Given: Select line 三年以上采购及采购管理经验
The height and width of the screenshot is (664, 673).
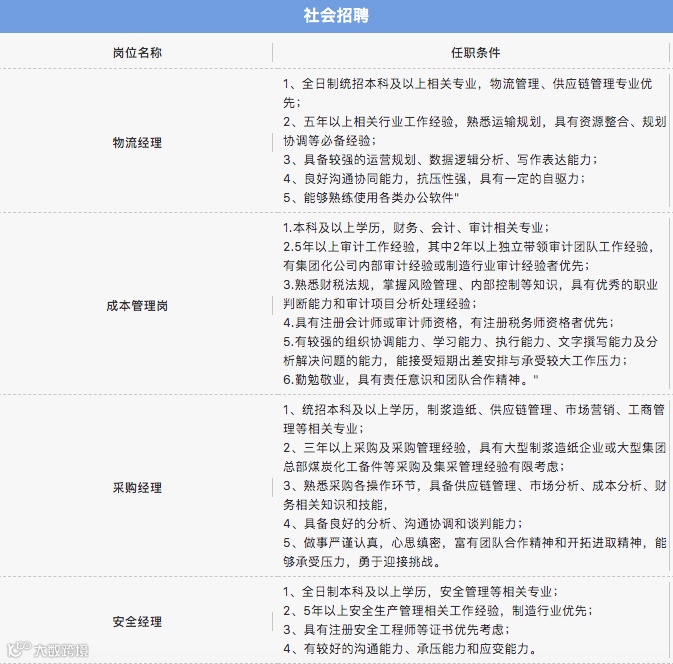Looking at the screenshot, I should (474, 448).
